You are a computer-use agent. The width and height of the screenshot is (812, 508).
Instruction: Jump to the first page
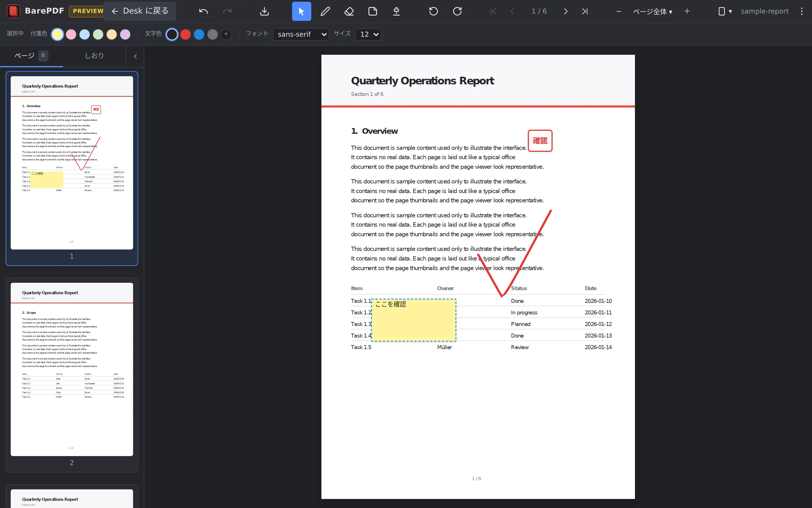(x=493, y=11)
